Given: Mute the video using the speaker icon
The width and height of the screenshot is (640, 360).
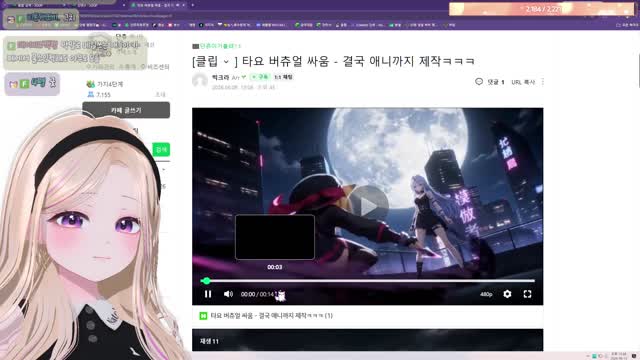Looking at the screenshot, I should click(x=228, y=294).
